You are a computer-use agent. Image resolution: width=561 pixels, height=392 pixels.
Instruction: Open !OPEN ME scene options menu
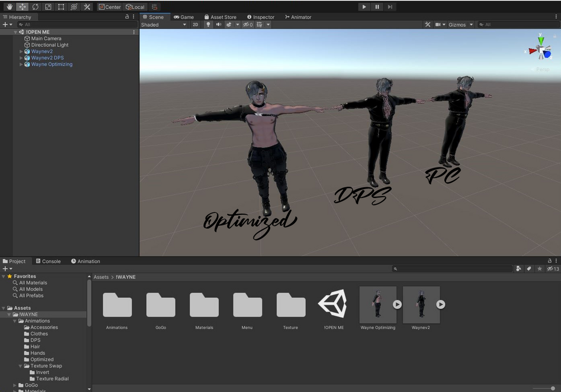point(134,32)
